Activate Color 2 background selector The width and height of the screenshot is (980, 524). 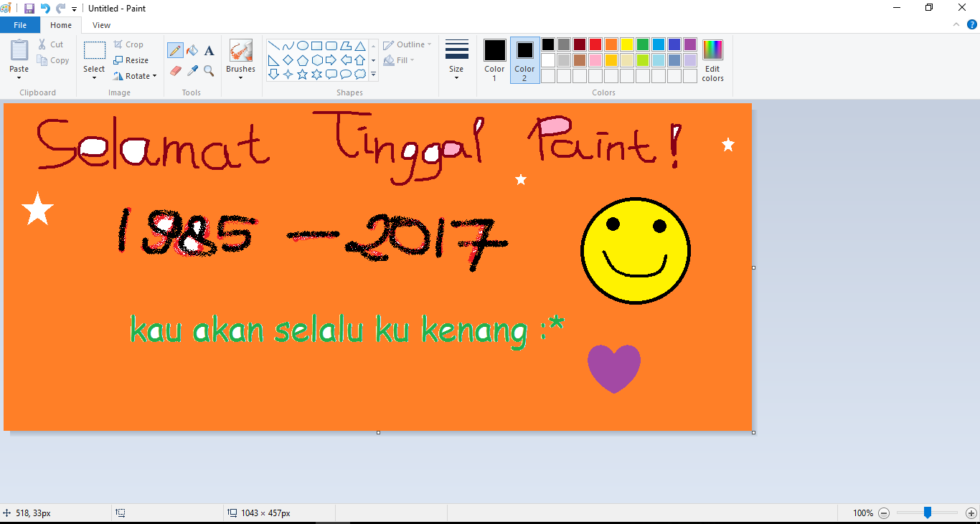pos(524,60)
